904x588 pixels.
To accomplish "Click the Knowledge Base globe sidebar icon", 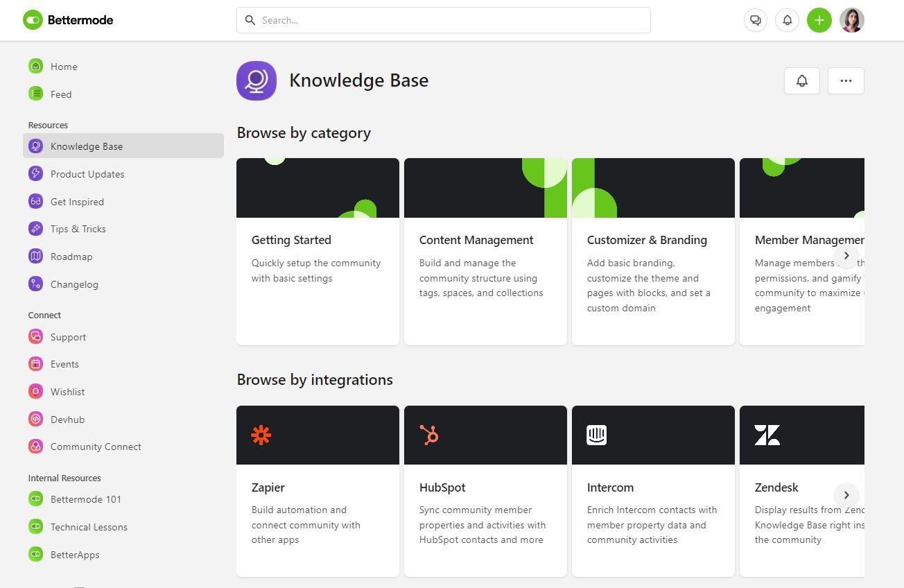I will (x=35, y=146).
